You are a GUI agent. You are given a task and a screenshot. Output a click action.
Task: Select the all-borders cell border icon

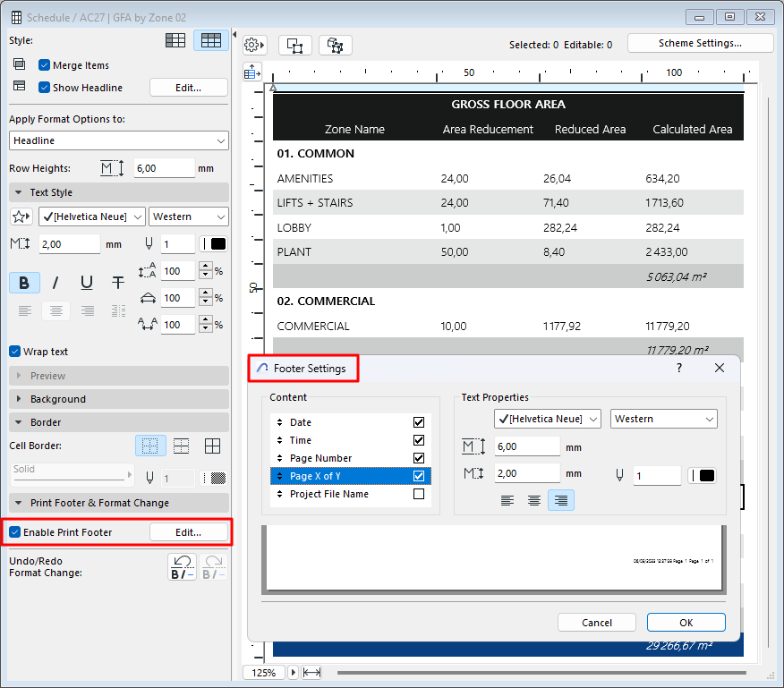212,446
